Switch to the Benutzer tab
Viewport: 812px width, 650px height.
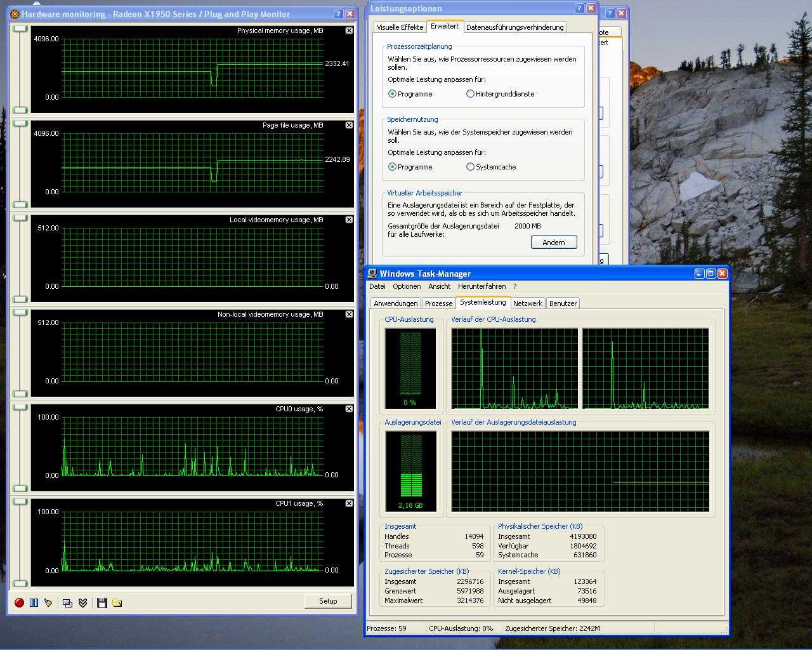coord(563,303)
